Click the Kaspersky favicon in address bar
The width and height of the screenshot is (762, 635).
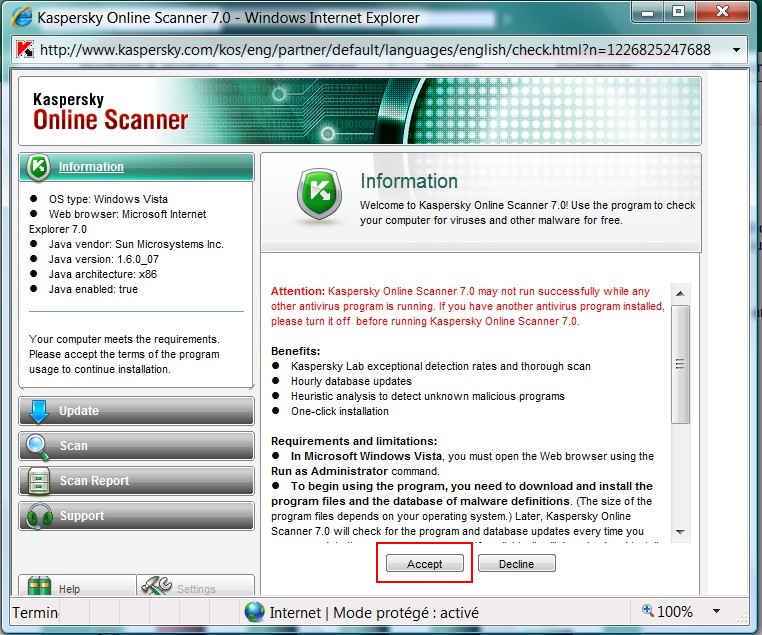(25, 50)
